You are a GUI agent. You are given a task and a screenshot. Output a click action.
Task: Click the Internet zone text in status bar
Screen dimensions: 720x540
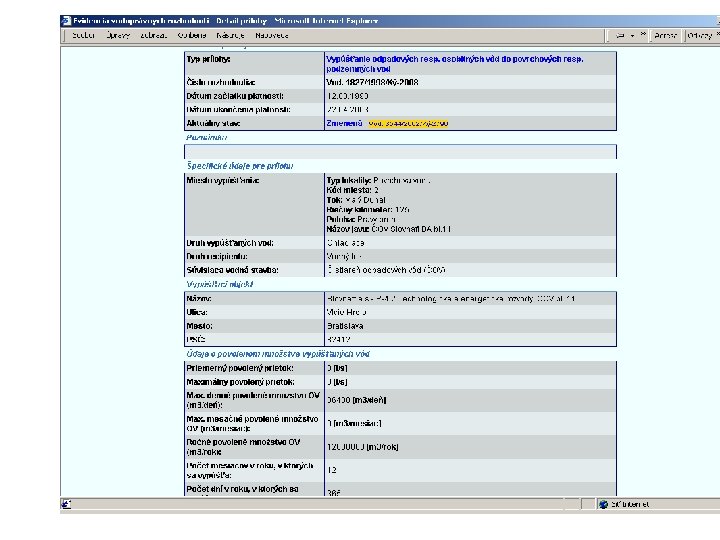[x=630, y=504]
